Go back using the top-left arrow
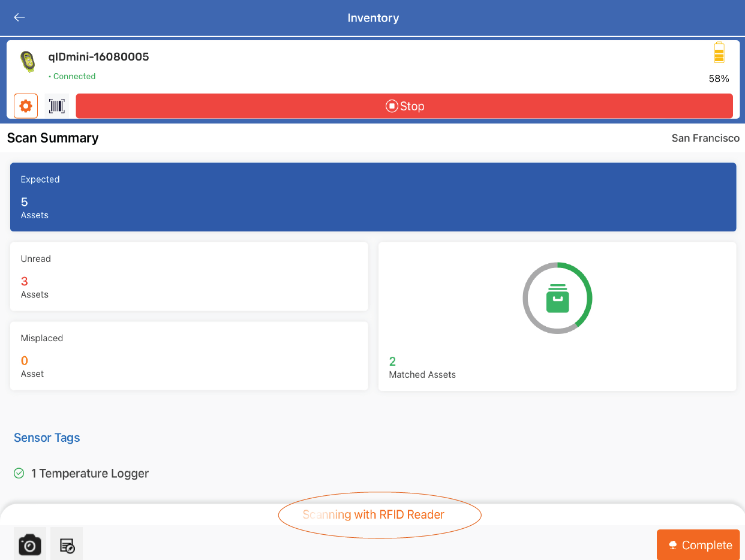Screen dimensions: 745x560 [20, 17]
